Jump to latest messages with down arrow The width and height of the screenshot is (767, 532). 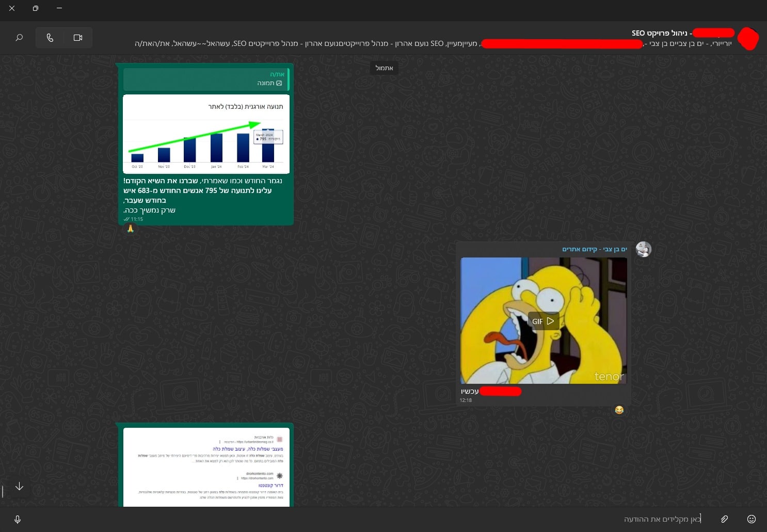pos(19,487)
